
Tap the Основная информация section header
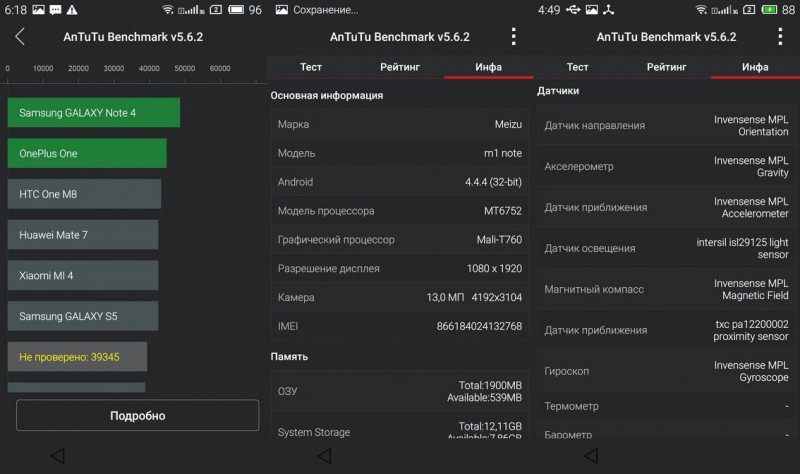point(327,95)
